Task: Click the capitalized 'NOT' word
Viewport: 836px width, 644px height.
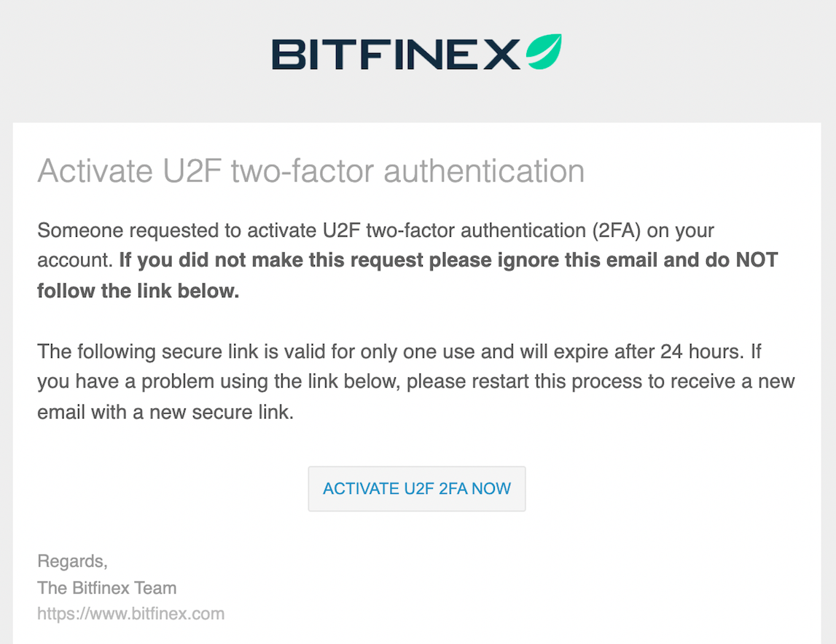Action: (757, 260)
